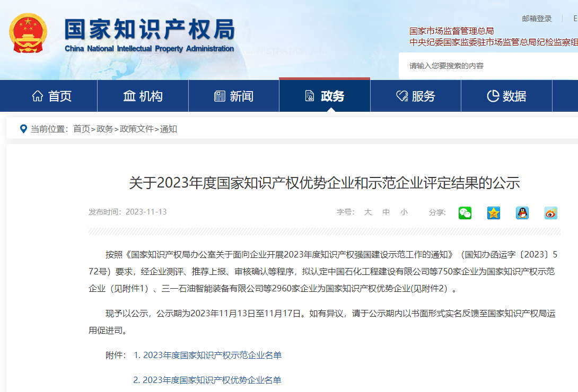Go to 政策文件 in breadcrumb
The image size is (578, 392).
coord(136,129)
